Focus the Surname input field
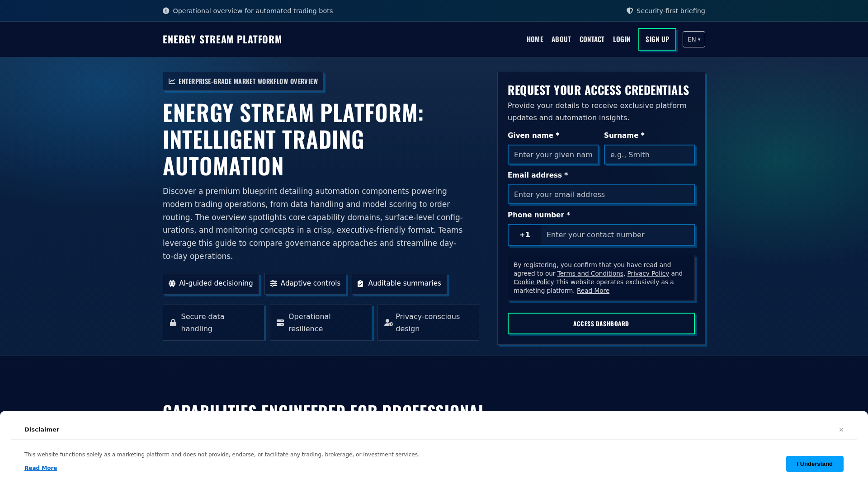 pyautogui.click(x=649, y=155)
